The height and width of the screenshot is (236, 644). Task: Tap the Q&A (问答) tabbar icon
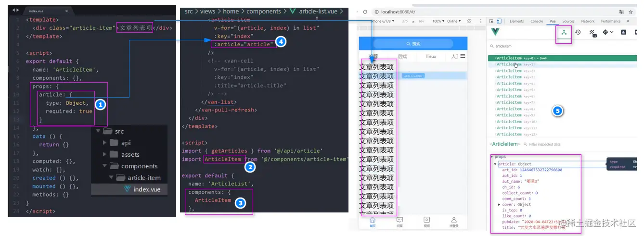[x=400, y=221]
